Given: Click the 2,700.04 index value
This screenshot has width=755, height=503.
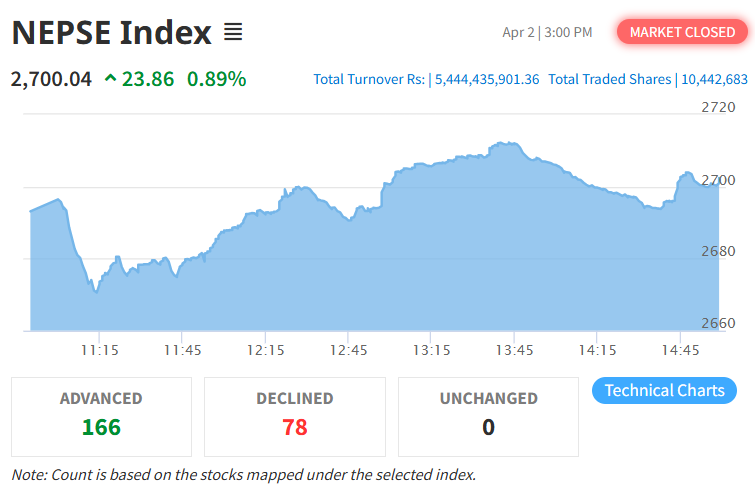Looking at the screenshot, I should pyautogui.click(x=50, y=78).
